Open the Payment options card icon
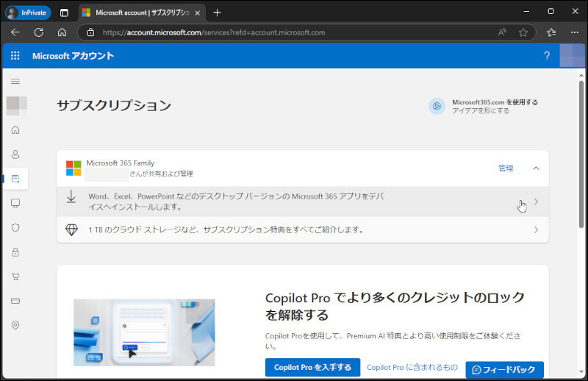This screenshot has width=588, height=381. (x=15, y=301)
